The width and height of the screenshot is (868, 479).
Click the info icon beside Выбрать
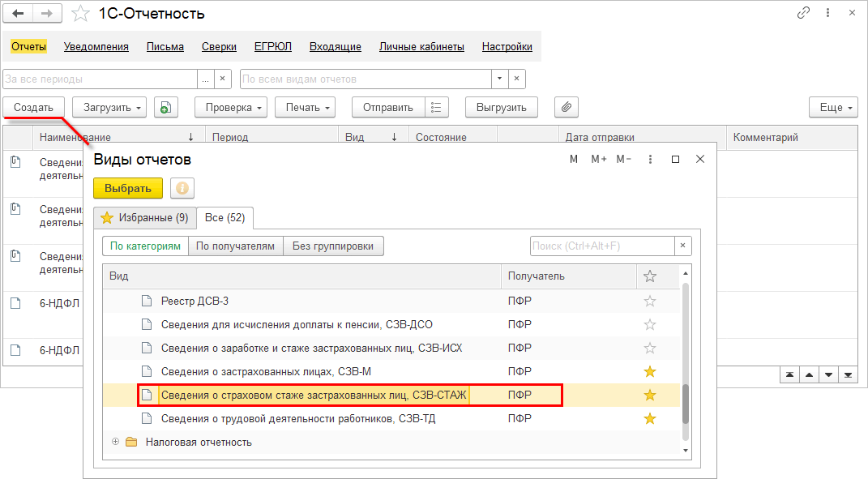point(182,188)
